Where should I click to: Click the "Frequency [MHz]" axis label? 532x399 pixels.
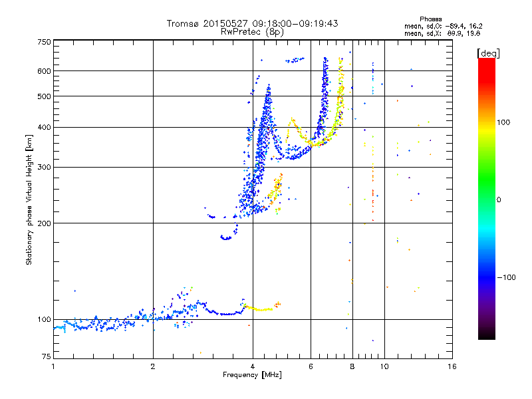point(252,375)
